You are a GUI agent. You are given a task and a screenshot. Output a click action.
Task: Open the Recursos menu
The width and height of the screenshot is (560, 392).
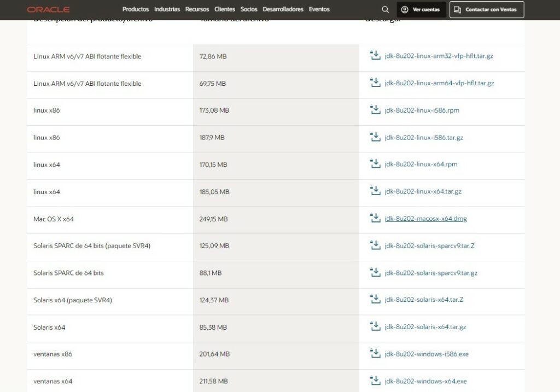coord(197,9)
